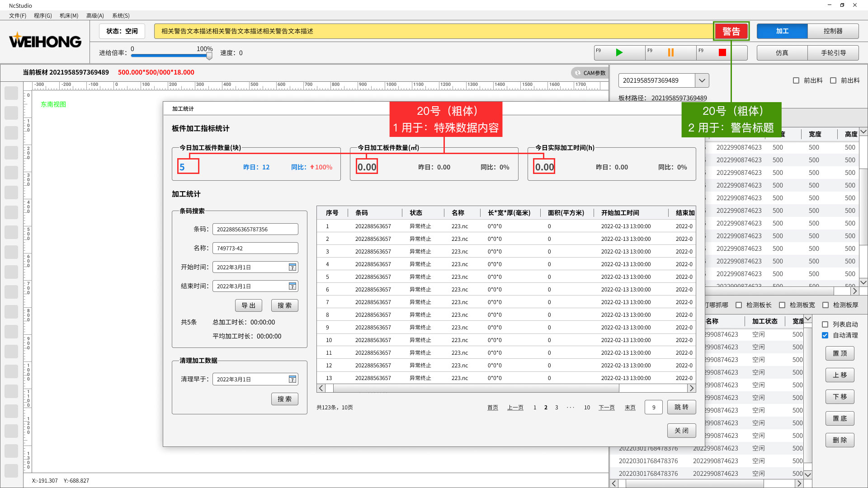The width and height of the screenshot is (868, 488).
Task: Tick the 列表启动 checkbox
Action: (825, 324)
